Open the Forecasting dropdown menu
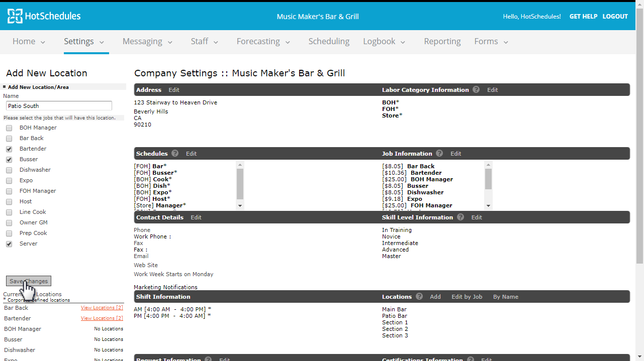Viewport: 644px width, 361px height. tap(263, 42)
